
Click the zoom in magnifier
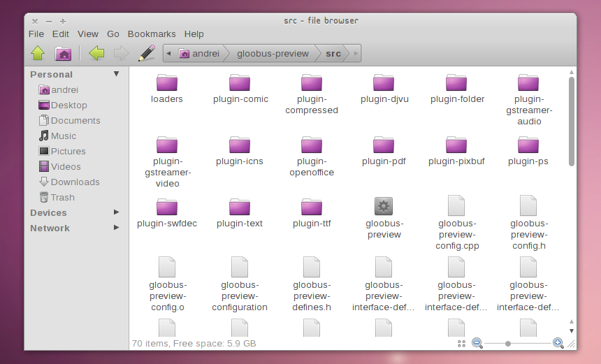click(558, 343)
